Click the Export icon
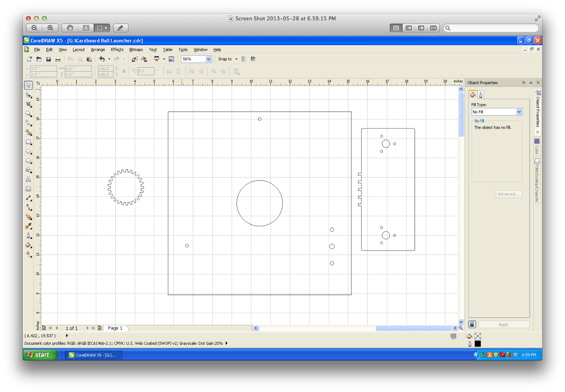 coord(144,59)
